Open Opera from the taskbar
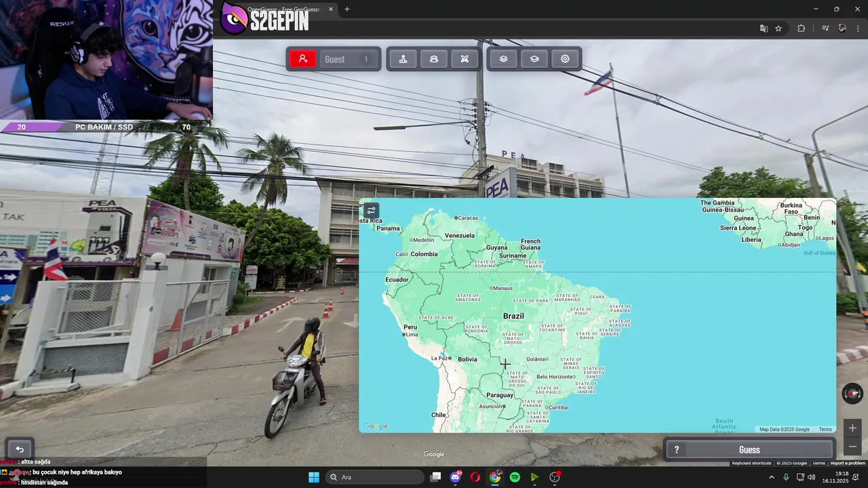The image size is (868, 488). (475, 477)
